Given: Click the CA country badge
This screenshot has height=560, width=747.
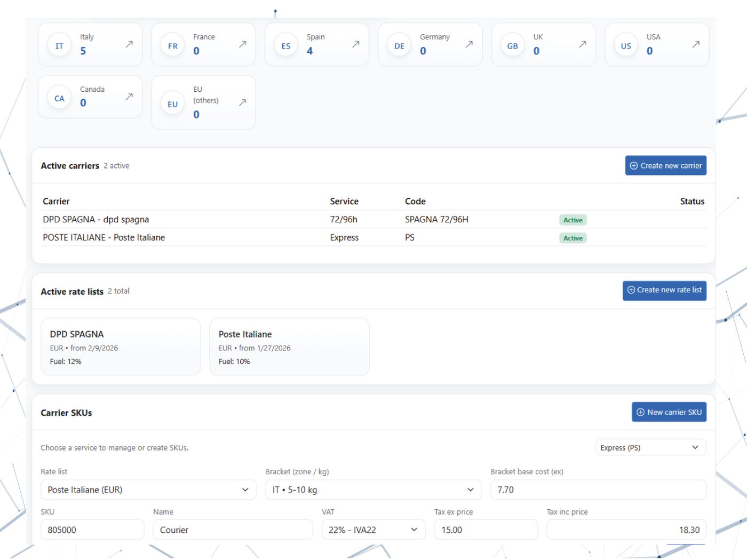Looking at the screenshot, I should pos(59,98).
